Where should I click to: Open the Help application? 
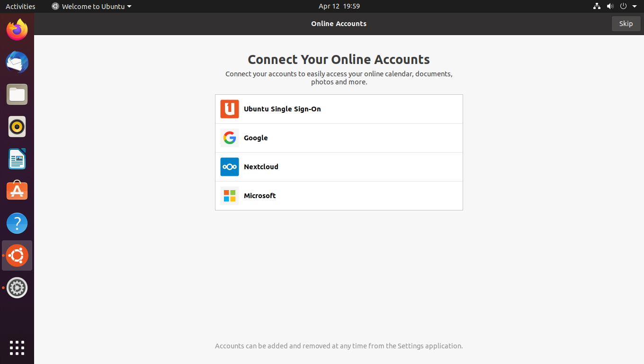point(17,223)
